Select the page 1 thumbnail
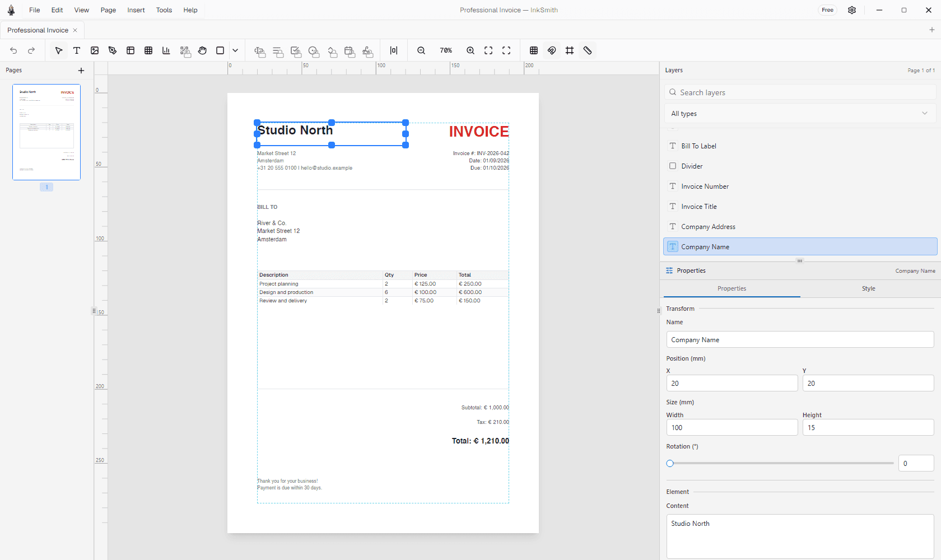 pyautogui.click(x=46, y=132)
